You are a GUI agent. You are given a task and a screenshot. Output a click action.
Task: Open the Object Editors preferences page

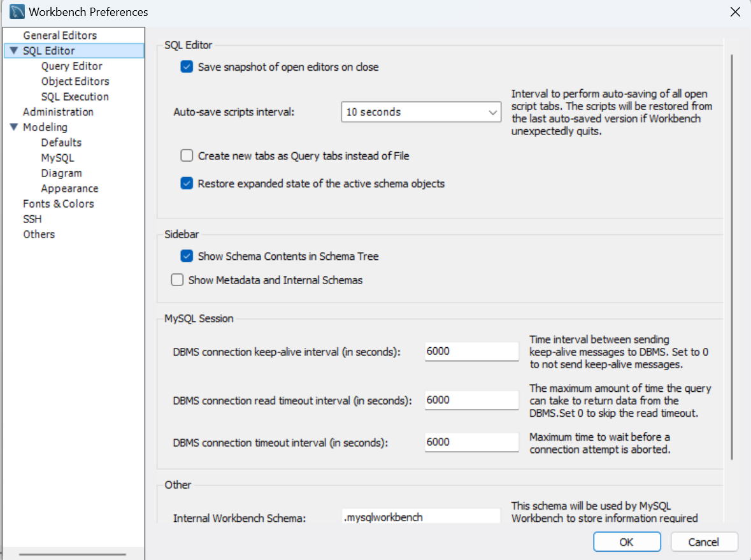pyautogui.click(x=75, y=82)
